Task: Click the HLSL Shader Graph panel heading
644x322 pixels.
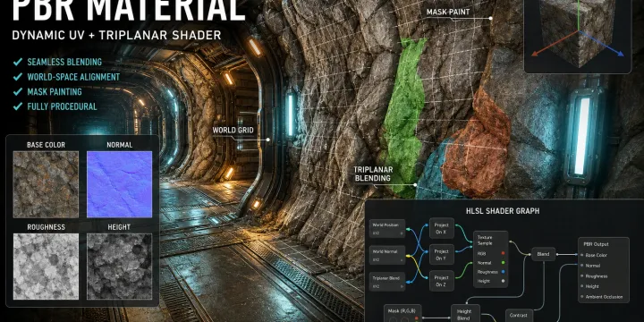Action: (x=503, y=211)
